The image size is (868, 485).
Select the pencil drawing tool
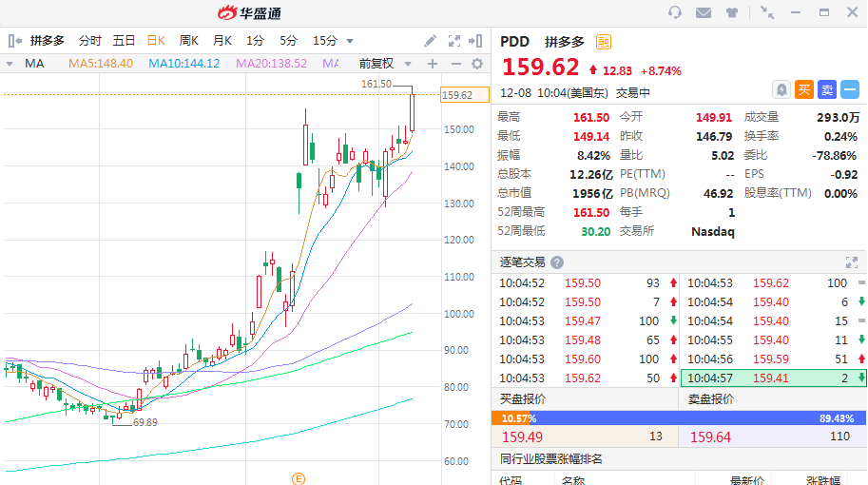[430, 41]
